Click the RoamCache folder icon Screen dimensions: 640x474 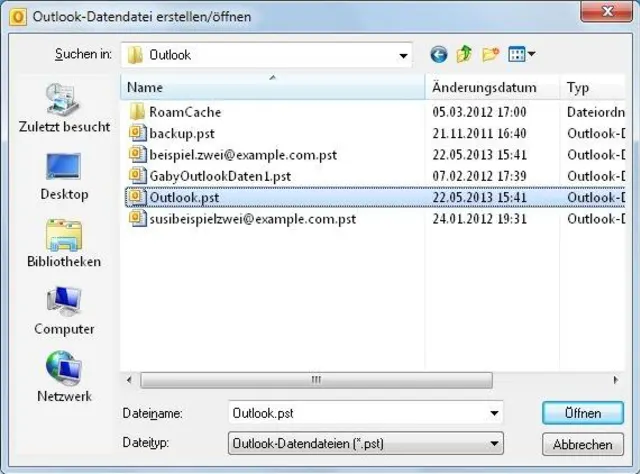click(x=137, y=111)
